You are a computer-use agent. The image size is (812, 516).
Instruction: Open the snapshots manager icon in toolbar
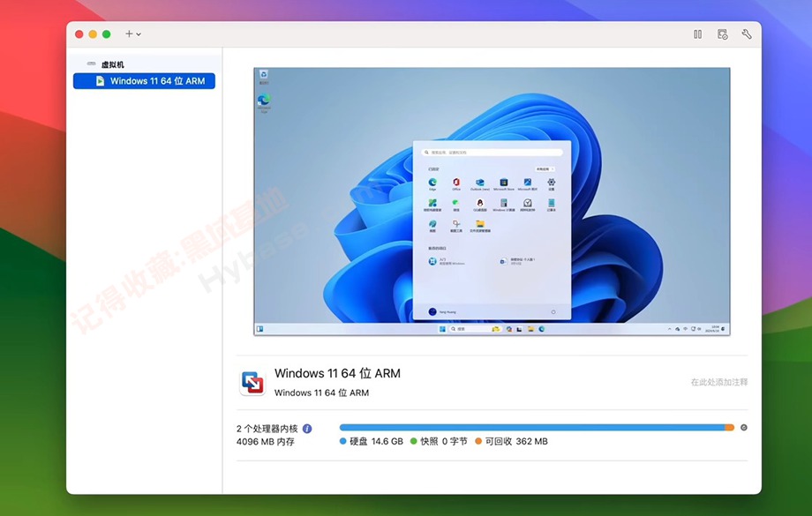pyautogui.click(x=722, y=34)
